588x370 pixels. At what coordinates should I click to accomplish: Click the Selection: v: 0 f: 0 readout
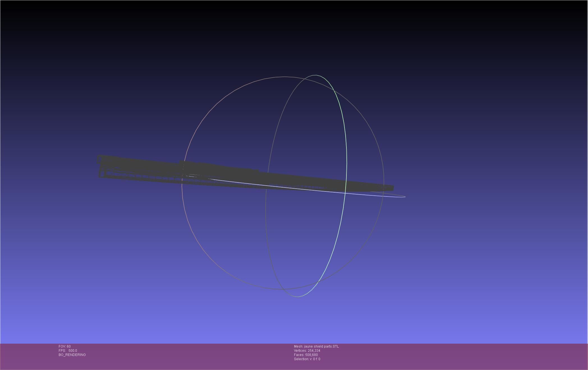click(307, 359)
